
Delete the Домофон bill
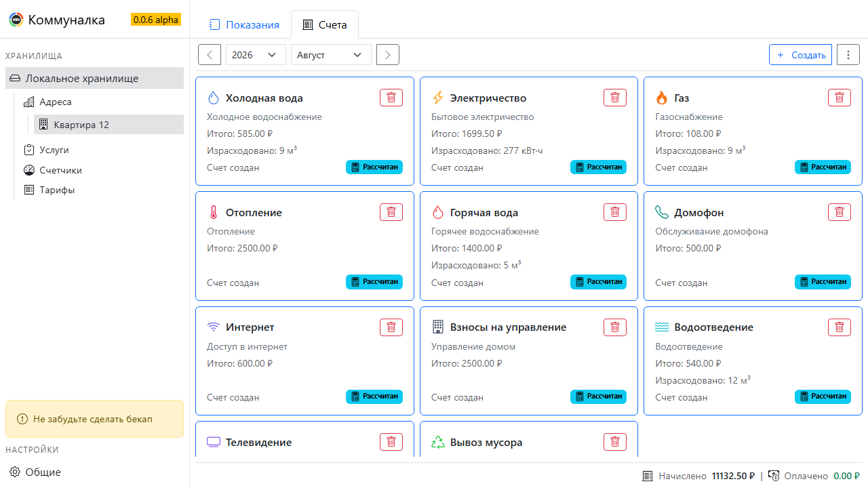(x=840, y=212)
